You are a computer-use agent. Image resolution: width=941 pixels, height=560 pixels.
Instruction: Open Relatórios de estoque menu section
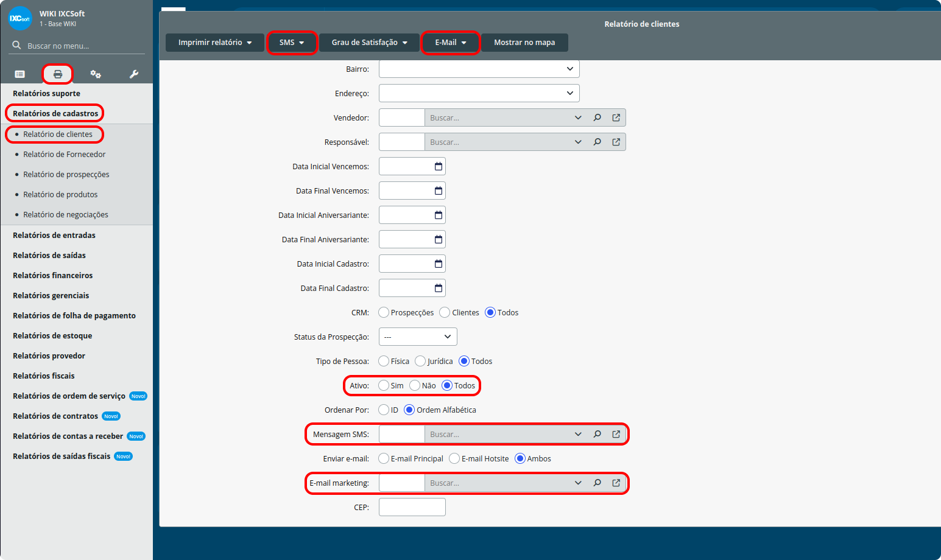point(52,335)
